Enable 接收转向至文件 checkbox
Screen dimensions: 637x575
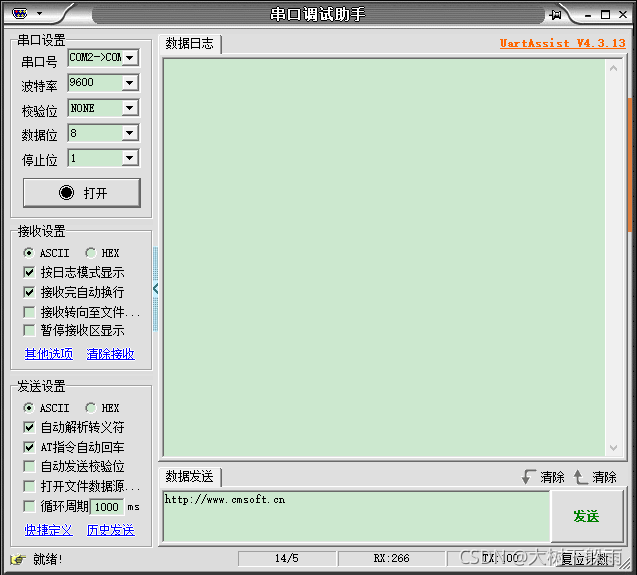coord(29,312)
